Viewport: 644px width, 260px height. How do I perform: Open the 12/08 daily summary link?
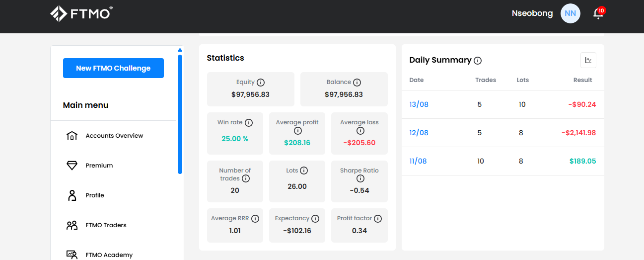(419, 133)
